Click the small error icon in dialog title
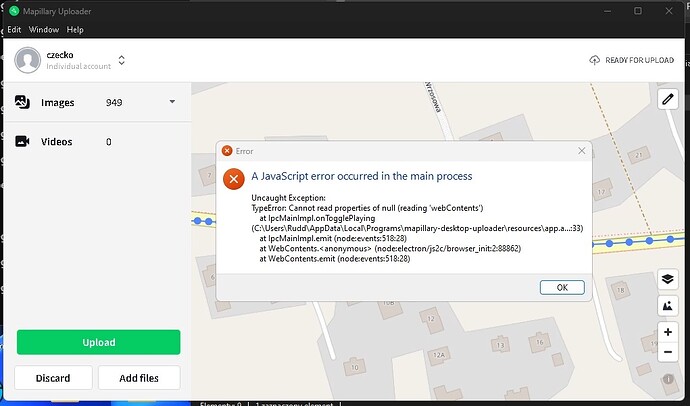This screenshot has height=406, width=690. pyautogui.click(x=227, y=151)
